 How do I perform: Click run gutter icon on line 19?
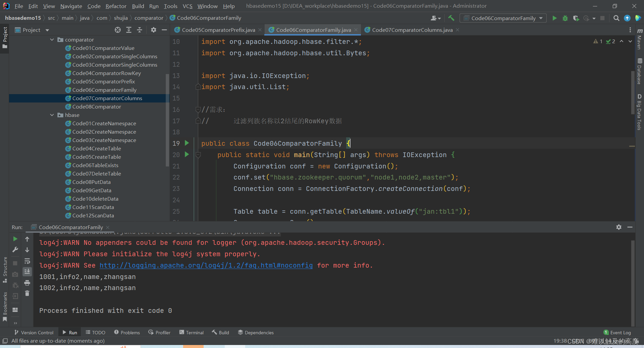pyautogui.click(x=187, y=143)
